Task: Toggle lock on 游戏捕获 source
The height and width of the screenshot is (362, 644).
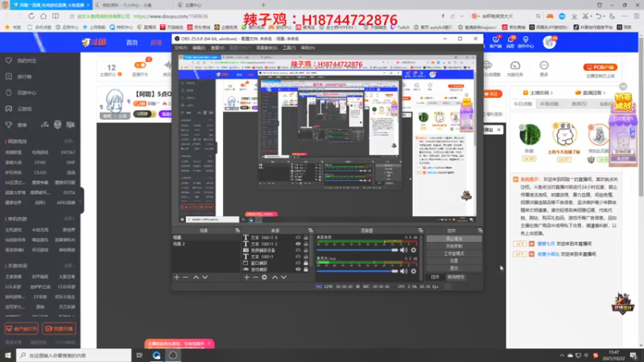Action: pos(306,269)
